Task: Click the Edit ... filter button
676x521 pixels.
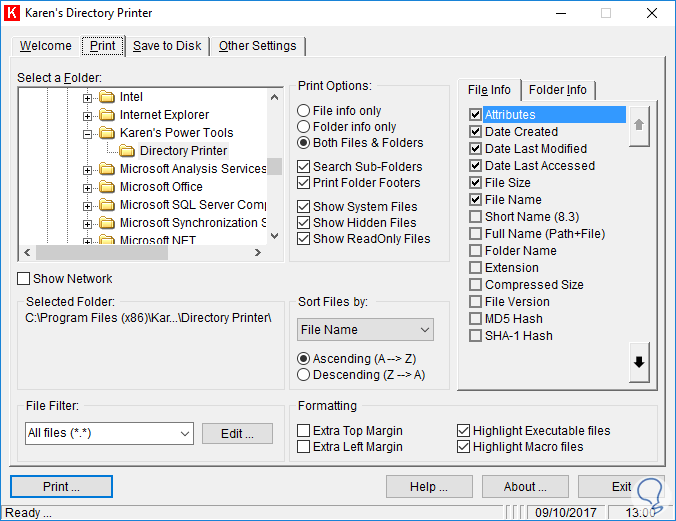Action: pos(237,433)
